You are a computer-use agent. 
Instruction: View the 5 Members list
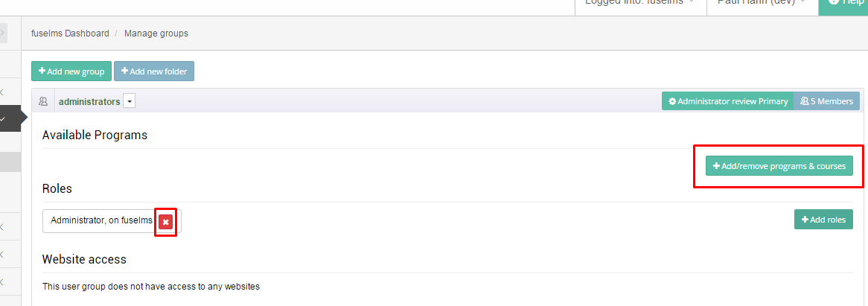(x=826, y=101)
